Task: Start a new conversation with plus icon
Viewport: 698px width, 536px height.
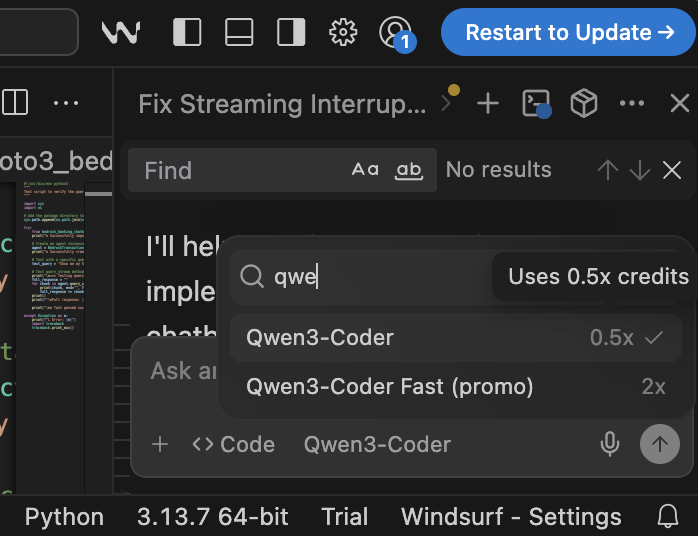Action: tap(488, 104)
